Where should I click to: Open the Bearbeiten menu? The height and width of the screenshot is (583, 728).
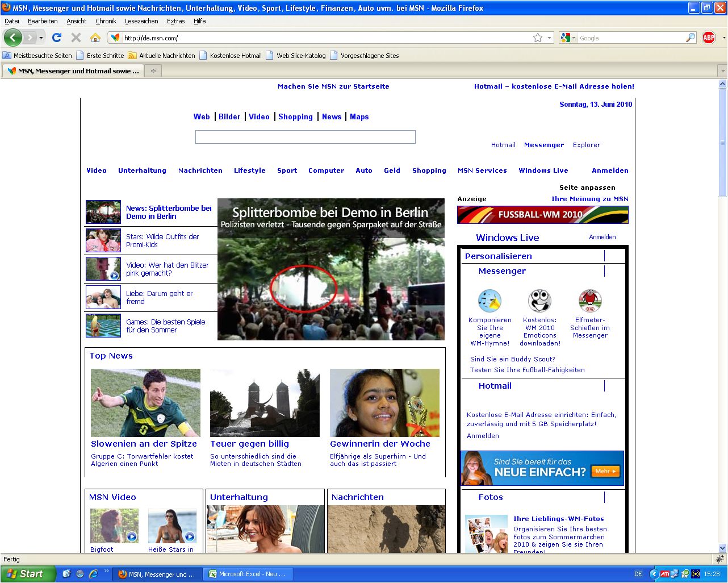(x=43, y=21)
